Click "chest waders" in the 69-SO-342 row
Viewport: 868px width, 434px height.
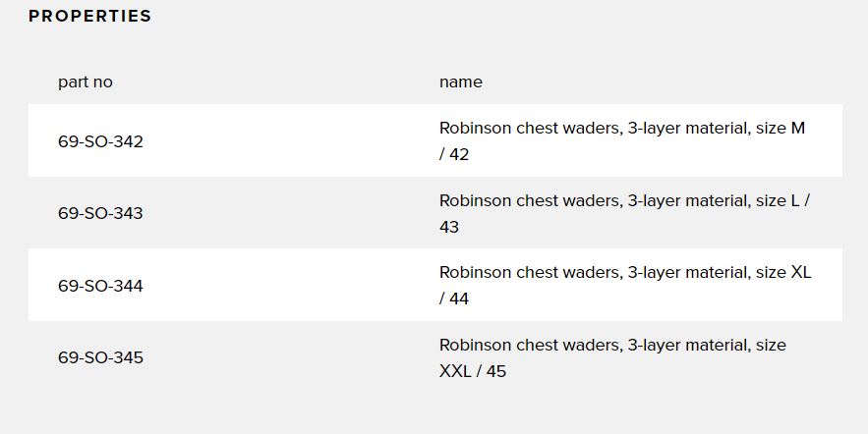pos(569,128)
